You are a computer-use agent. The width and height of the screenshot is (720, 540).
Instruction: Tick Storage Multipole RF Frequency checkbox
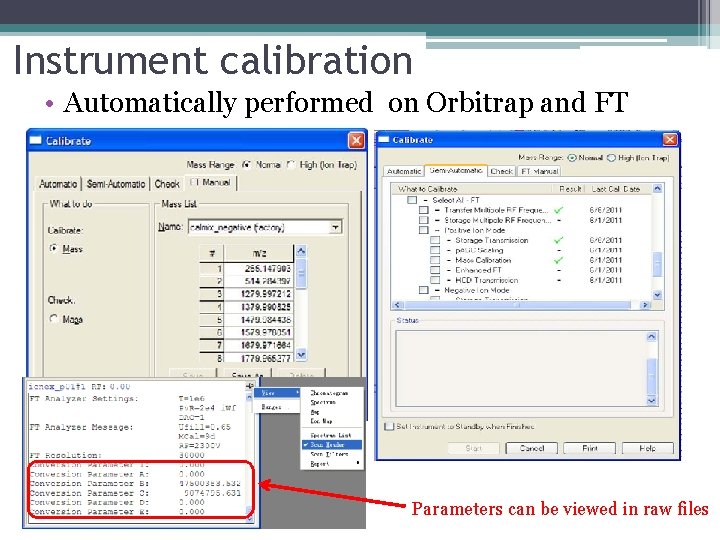pyautogui.click(x=423, y=220)
